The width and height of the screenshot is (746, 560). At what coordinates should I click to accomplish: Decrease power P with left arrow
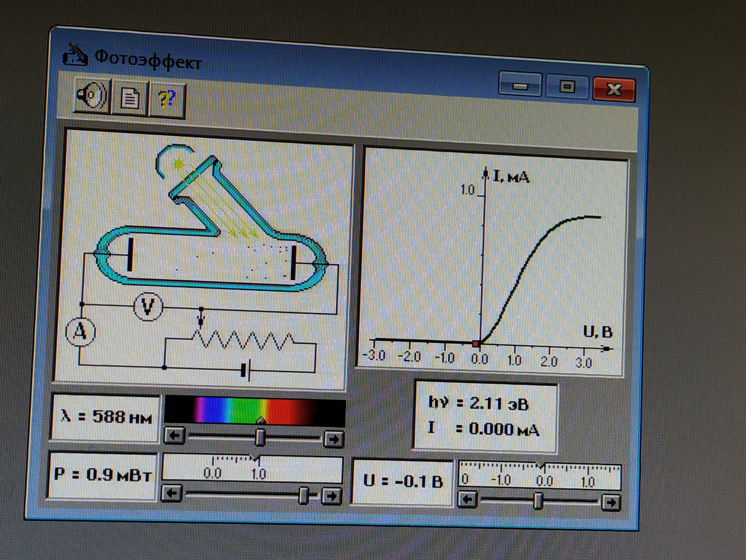click(172, 494)
